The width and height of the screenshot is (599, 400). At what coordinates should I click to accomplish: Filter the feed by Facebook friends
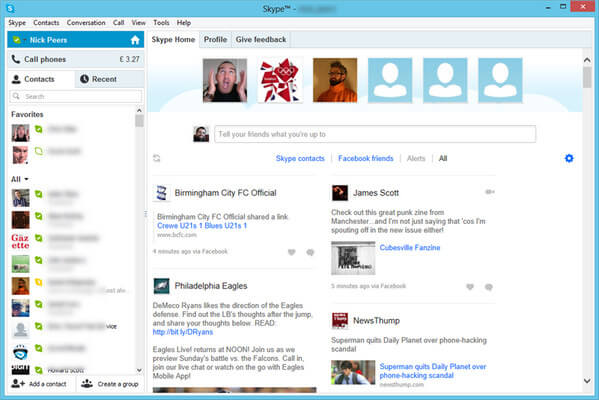tap(366, 159)
